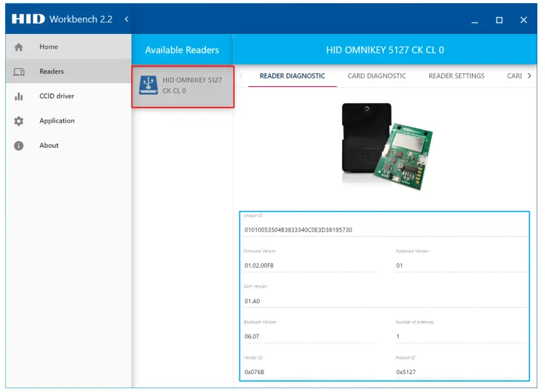Image resolution: width=545 pixels, height=392 pixels.
Task: Click the Product ID value 0x5127
Action: coord(406,372)
